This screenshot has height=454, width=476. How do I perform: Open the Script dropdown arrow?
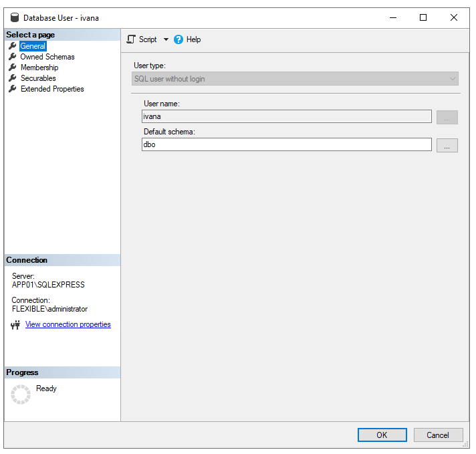[x=166, y=39]
